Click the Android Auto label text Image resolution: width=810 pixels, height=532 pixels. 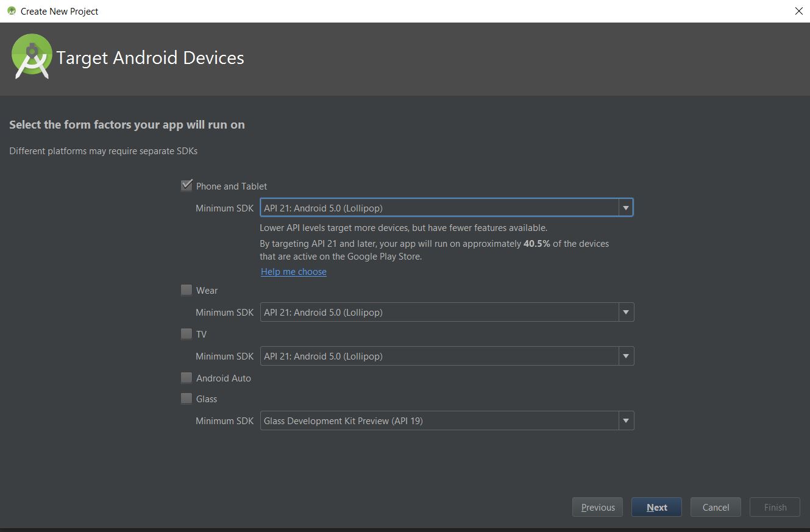[x=224, y=378]
